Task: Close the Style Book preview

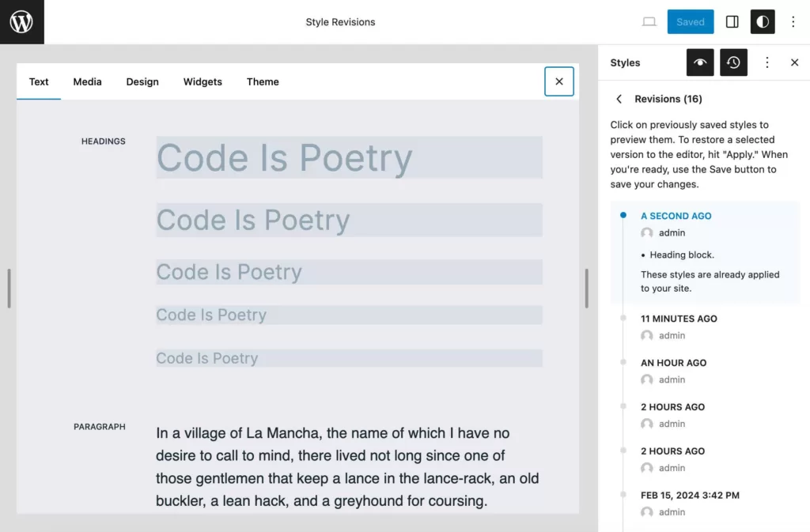Action: point(558,81)
